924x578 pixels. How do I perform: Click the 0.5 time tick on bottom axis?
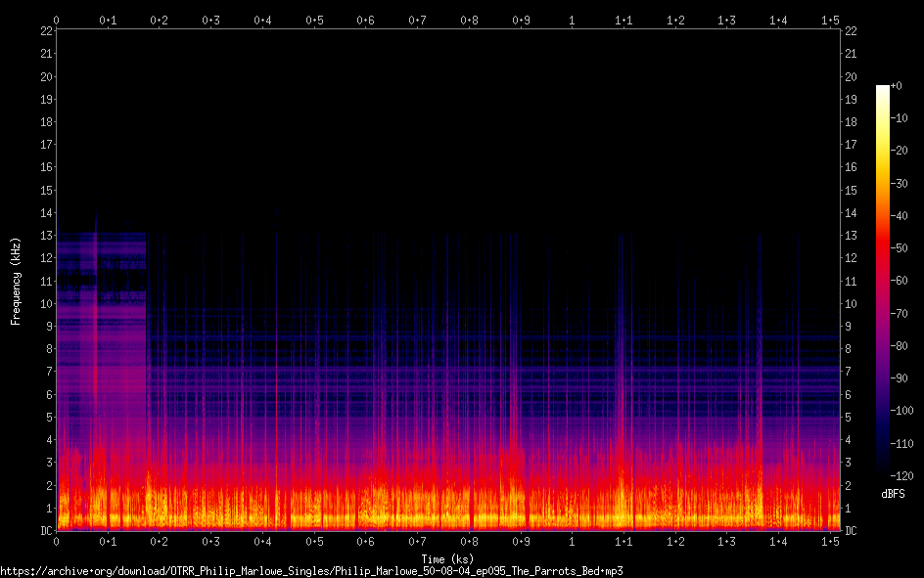(x=314, y=541)
